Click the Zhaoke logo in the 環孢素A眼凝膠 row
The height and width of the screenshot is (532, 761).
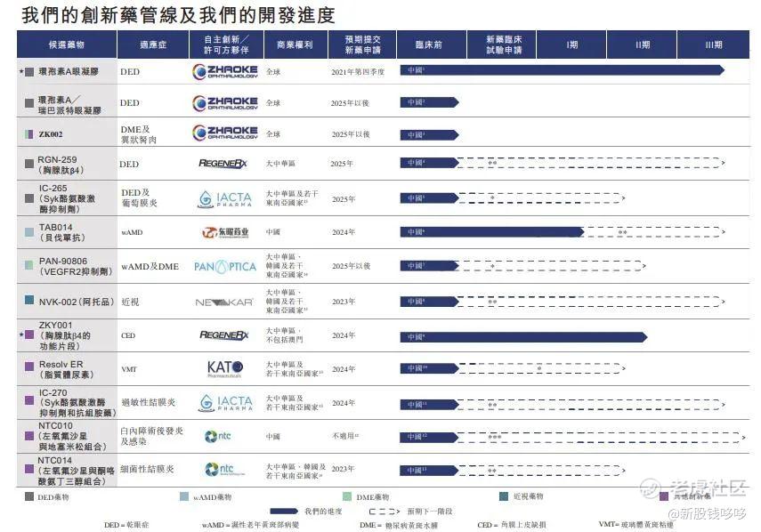click(x=224, y=71)
